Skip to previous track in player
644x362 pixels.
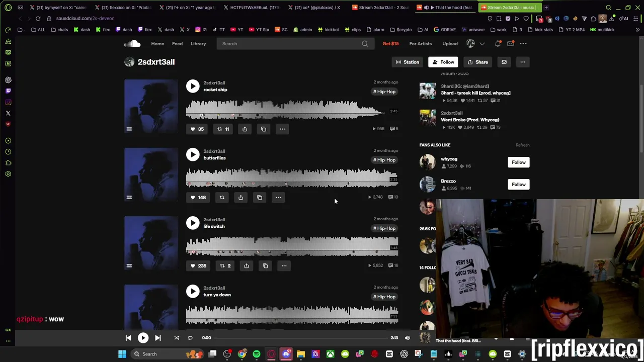pos(128,338)
